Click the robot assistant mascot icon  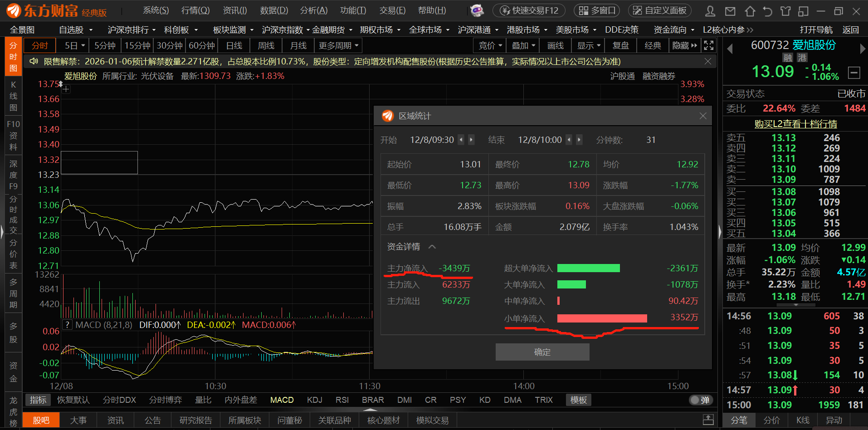tap(477, 10)
